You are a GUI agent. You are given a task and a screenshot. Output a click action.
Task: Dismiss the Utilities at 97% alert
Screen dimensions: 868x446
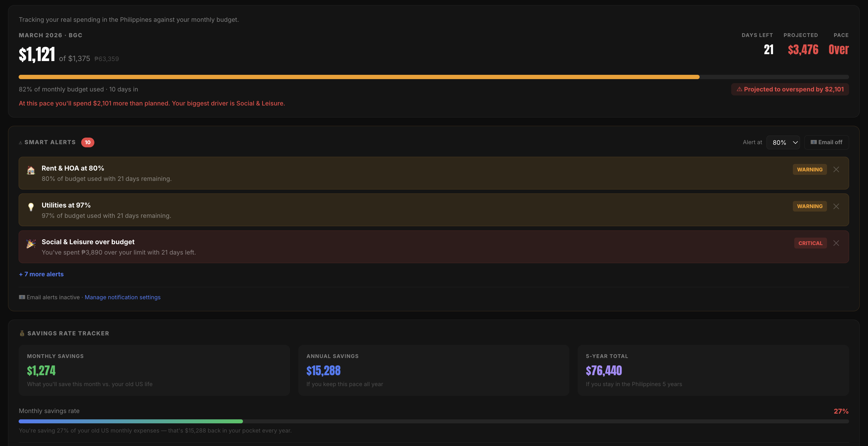click(x=836, y=206)
